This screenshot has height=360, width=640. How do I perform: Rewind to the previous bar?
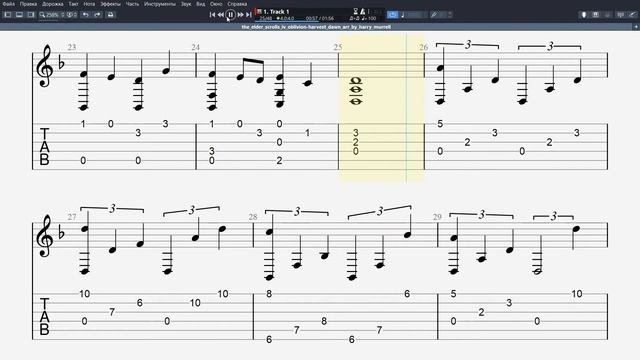pos(220,15)
